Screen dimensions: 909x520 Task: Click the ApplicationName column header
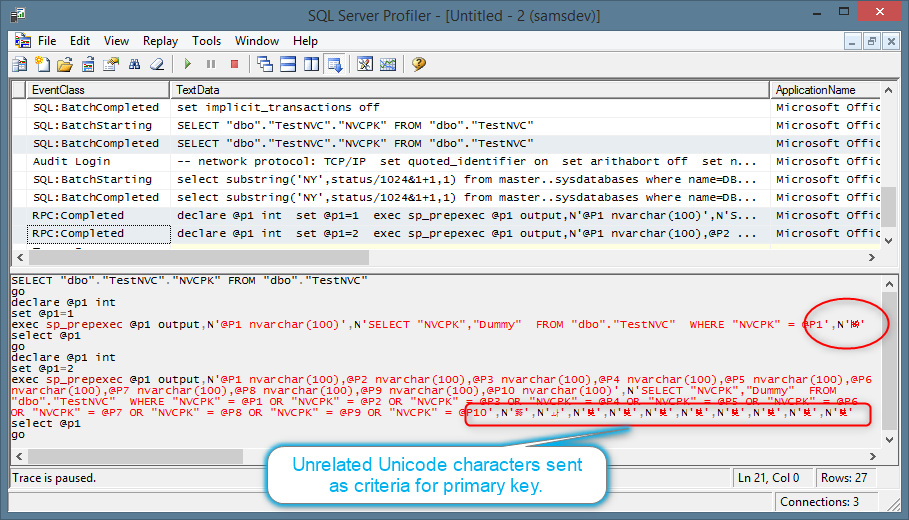(826, 90)
